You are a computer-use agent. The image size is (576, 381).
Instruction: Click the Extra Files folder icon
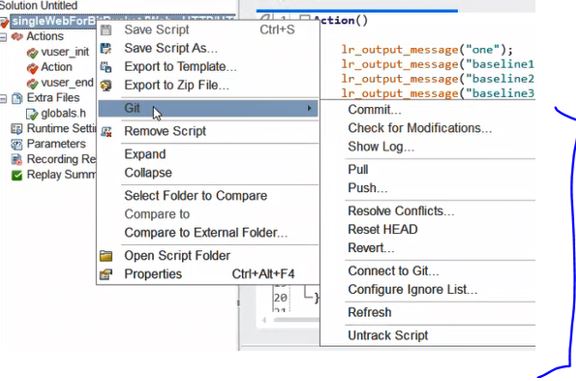coord(17,98)
